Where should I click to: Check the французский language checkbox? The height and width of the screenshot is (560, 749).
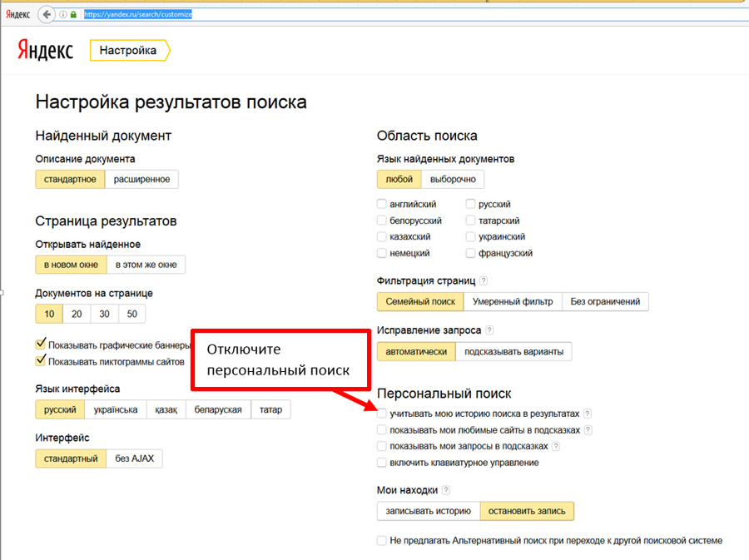pos(470,253)
